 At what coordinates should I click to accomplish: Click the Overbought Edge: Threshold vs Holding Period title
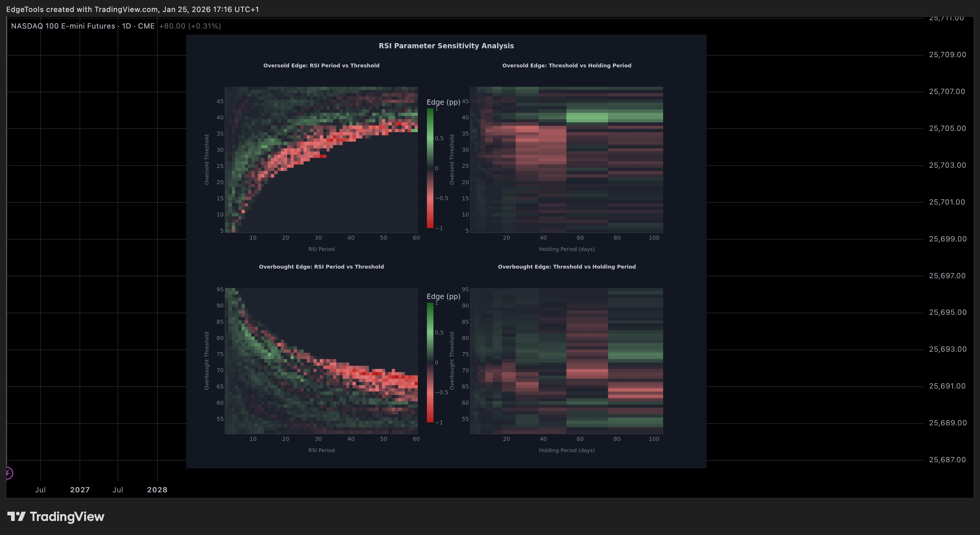coord(567,267)
